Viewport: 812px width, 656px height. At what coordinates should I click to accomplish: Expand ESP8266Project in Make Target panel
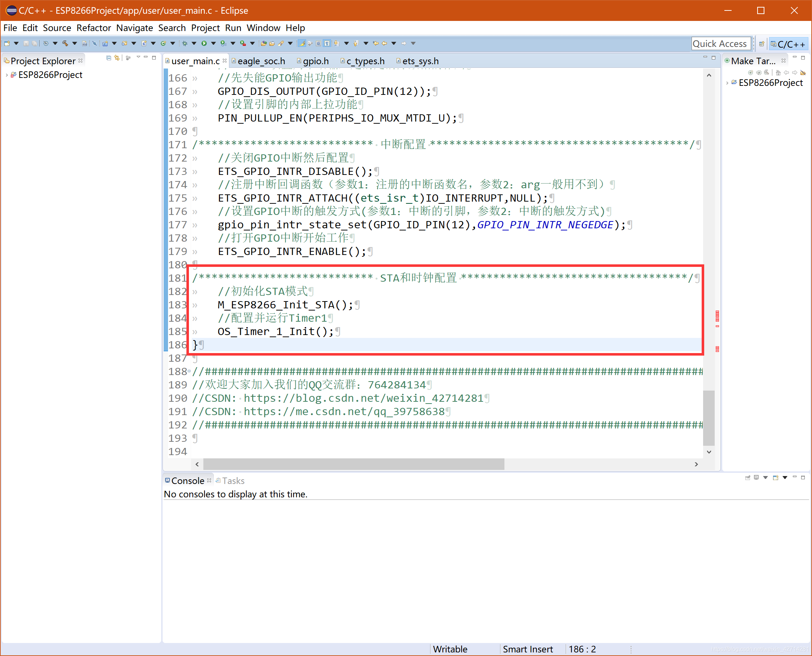pos(727,83)
